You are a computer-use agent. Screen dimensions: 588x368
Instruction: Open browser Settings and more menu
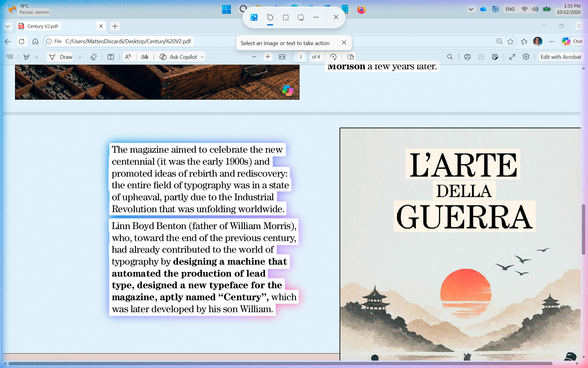[552, 41]
